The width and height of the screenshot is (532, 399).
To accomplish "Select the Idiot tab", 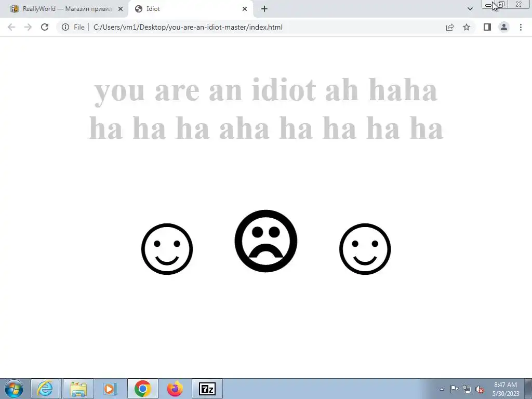I will click(190, 9).
